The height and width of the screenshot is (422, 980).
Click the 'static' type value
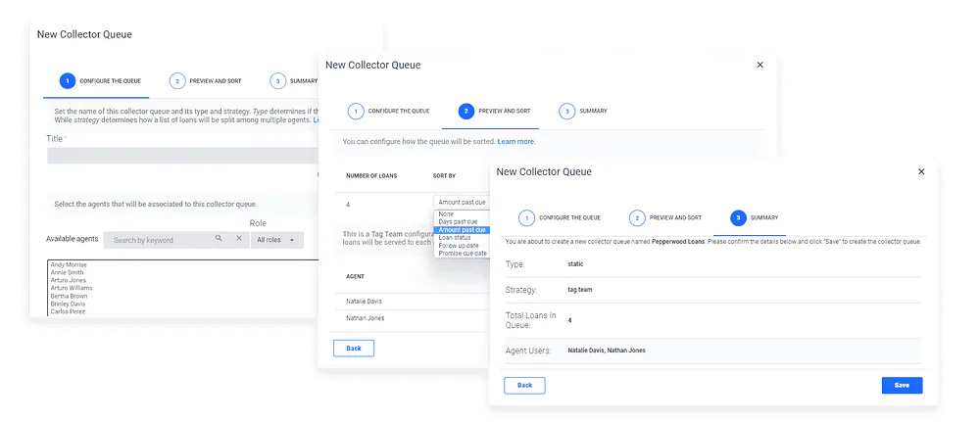tap(575, 264)
